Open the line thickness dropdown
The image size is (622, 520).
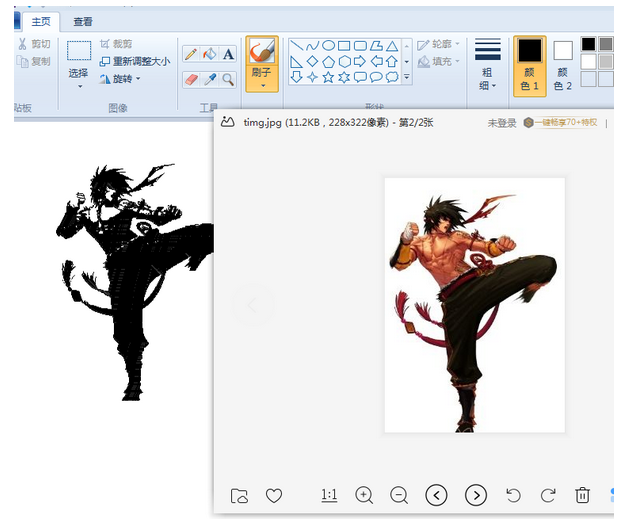coord(488,64)
